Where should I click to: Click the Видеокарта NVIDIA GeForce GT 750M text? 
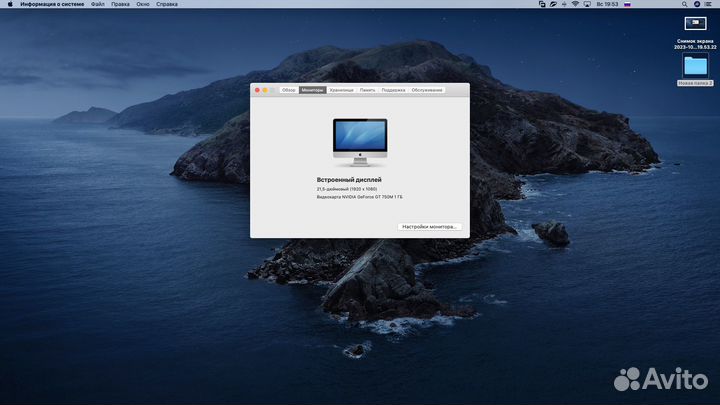pyautogui.click(x=360, y=197)
